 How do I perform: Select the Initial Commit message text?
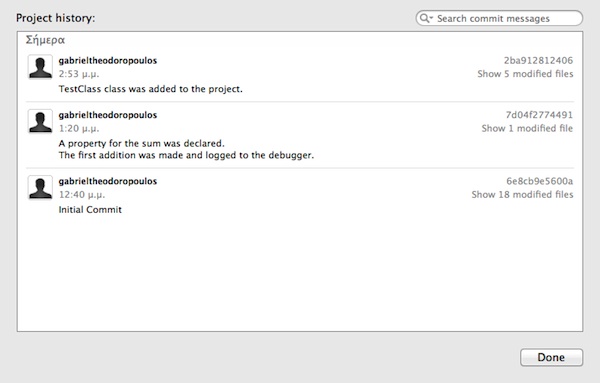90,210
